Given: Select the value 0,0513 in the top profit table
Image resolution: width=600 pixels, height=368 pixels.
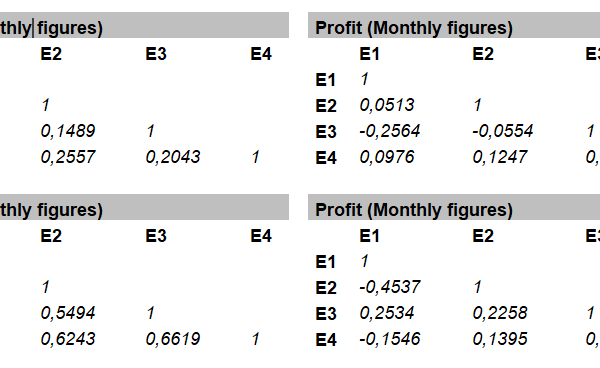Looking at the screenshot, I should coord(387,105).
